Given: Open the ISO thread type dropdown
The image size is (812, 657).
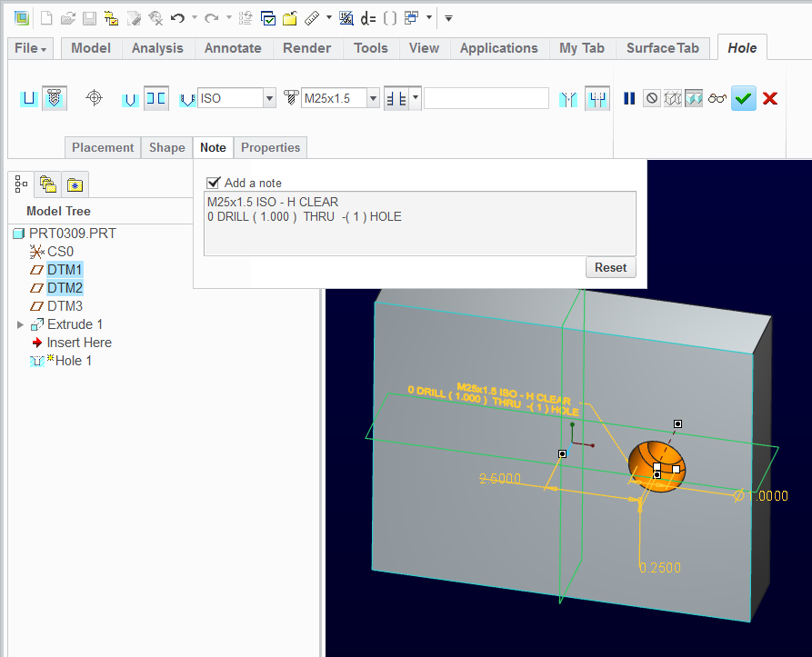Looking at the screenshot, I should 269,98.
